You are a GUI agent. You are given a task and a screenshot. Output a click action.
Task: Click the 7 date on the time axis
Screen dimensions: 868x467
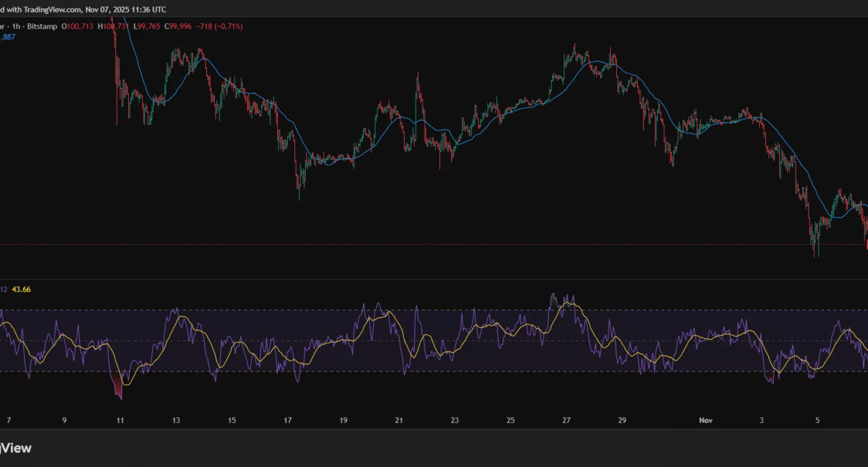tap(8, 420)
